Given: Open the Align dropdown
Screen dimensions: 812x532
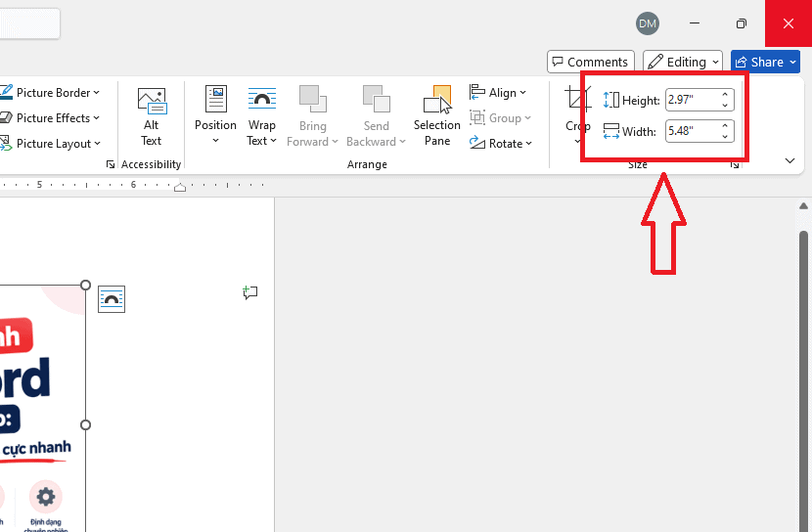Looking at the screenshot, I should [498, 93].
